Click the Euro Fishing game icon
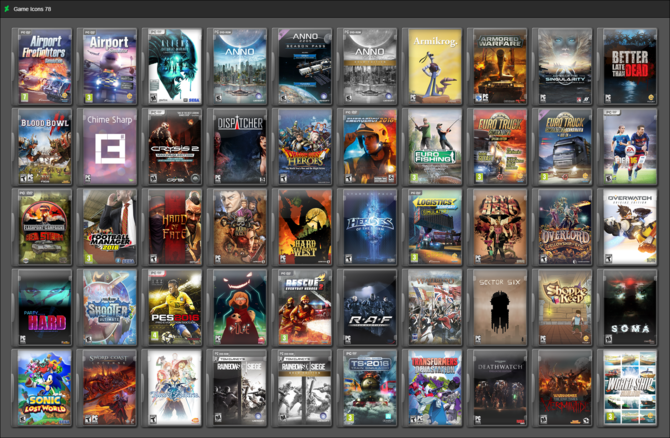 click(432, 147)
